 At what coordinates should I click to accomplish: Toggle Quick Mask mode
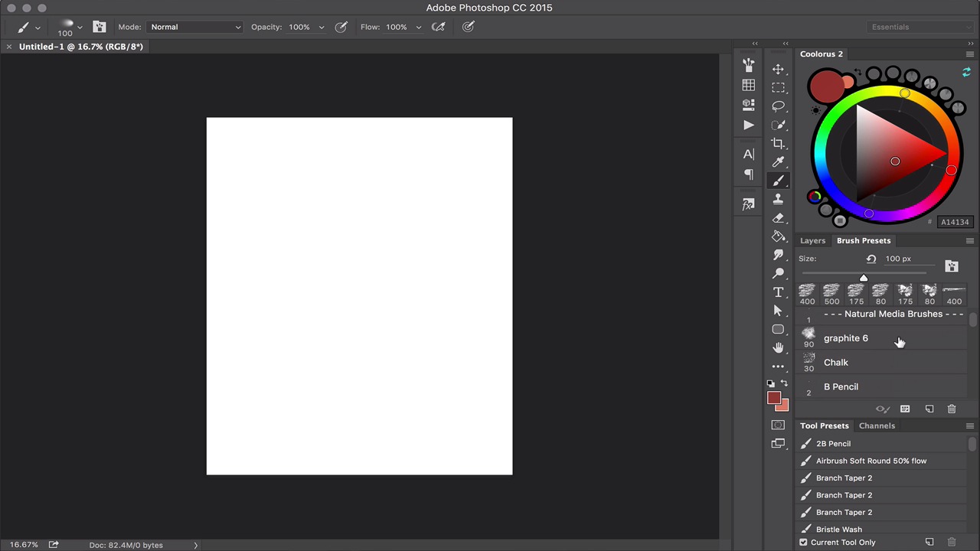pos(778,425)
